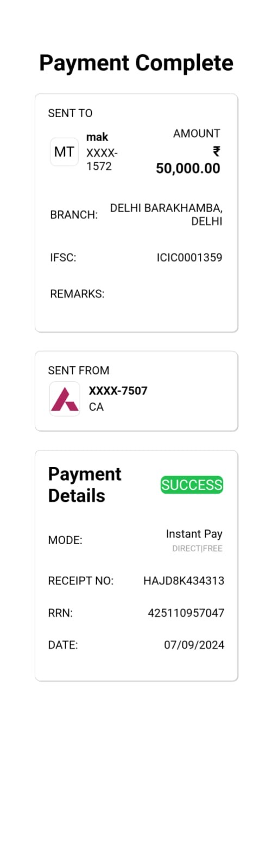Select the amount 50,000.00
This screenshot has height=868, width=272.
pos(188,169)
